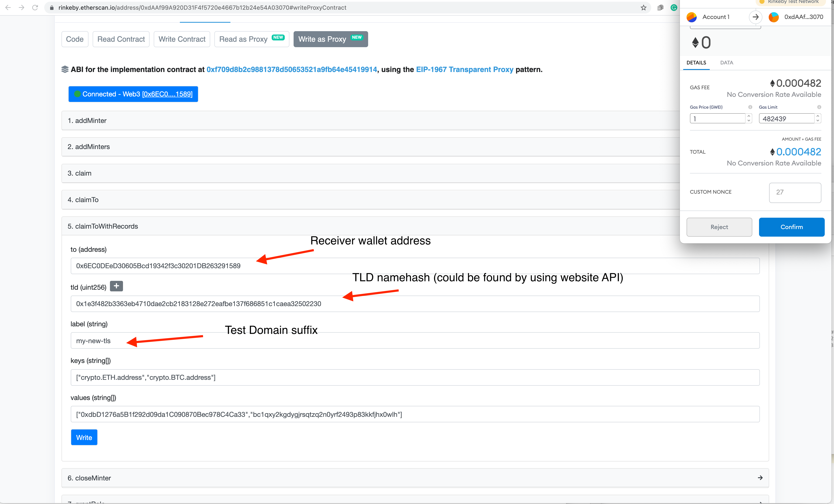Switch to the Read Contract tab
This screenshot has height=504, width=834.
click(x=121, y=39)
